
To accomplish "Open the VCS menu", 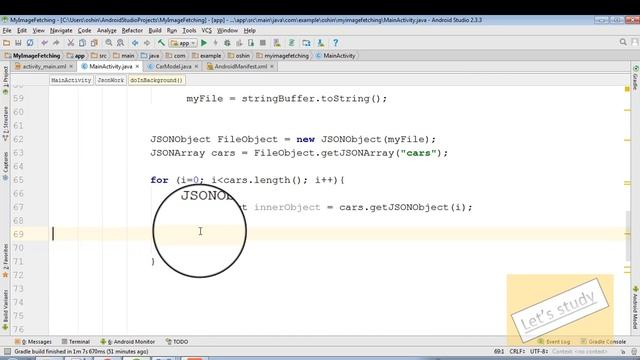I will 207,31.
